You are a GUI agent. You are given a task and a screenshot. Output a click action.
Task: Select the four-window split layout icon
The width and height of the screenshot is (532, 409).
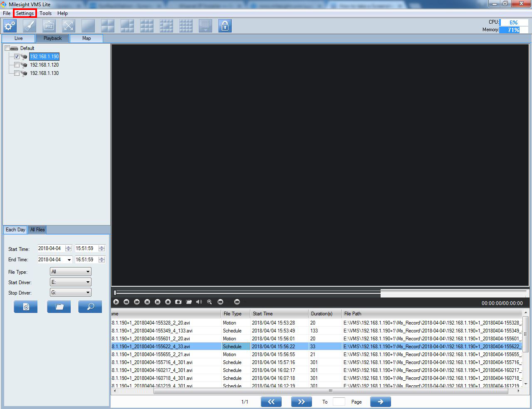108,26
